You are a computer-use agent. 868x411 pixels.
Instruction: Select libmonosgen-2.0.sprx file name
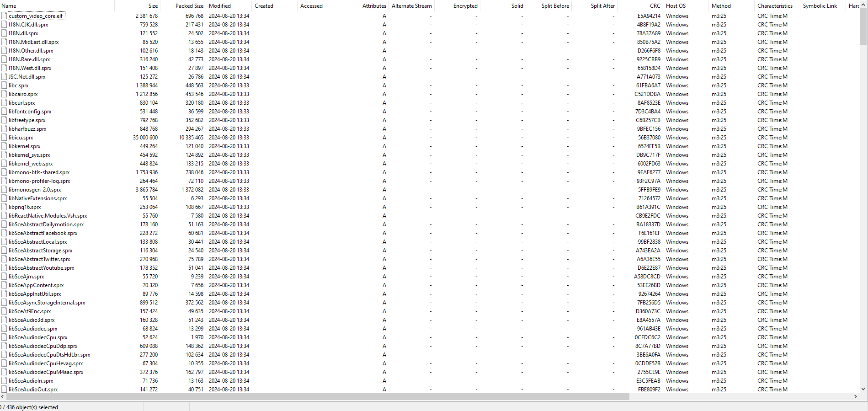[35, 190]
